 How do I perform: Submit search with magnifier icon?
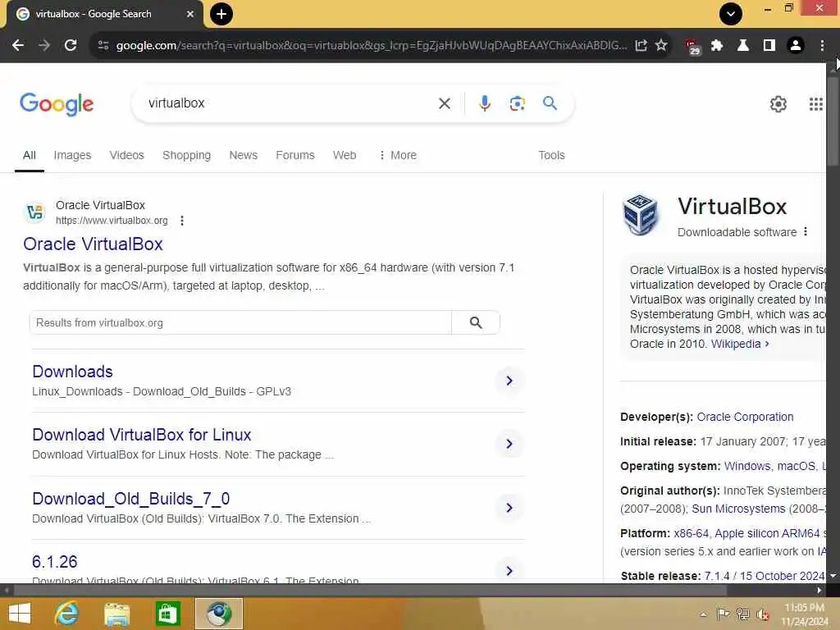click(550, 103)
